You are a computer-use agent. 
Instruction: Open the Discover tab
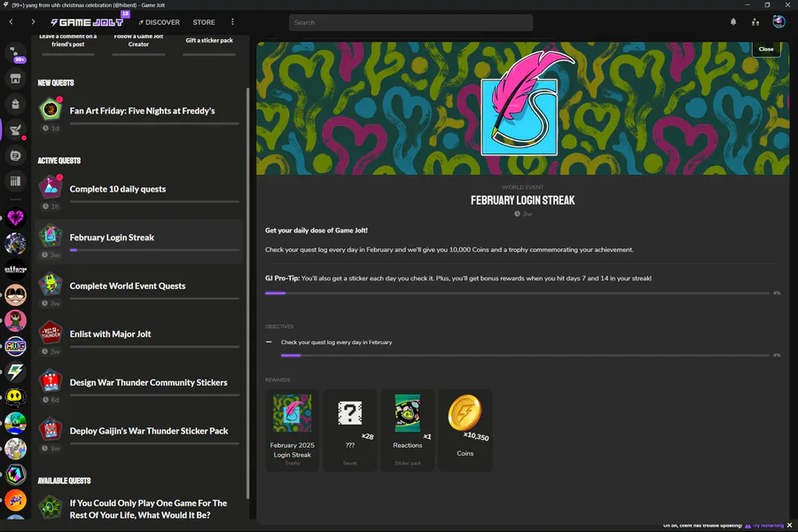pyautogui.click(x=159, y=22)
